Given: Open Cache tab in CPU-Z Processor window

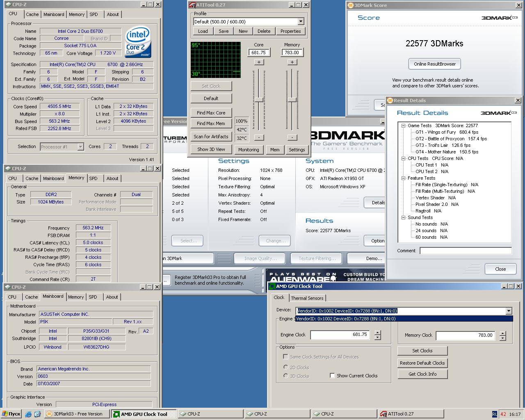Looking at the screenshot, I should (32, 14).
